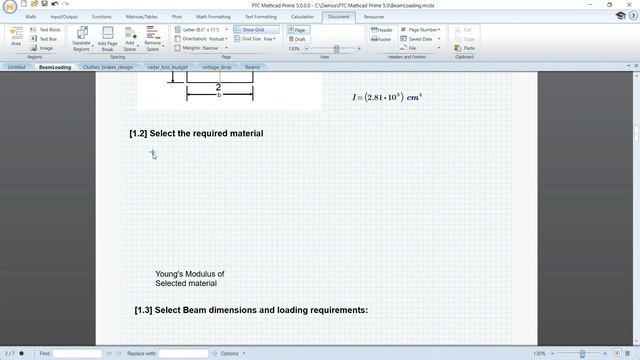Click the Options gear in find bar

coord(215,353)
